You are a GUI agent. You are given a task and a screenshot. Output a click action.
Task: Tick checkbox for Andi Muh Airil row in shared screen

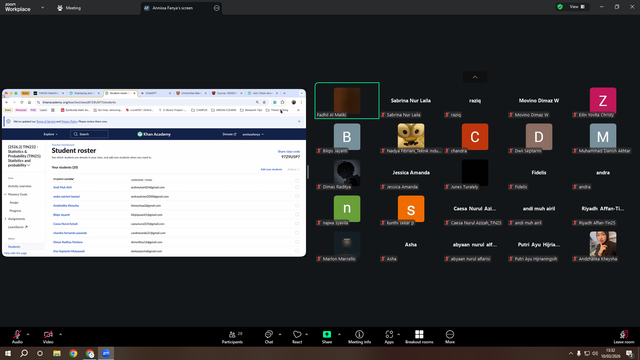click(297, 187)
